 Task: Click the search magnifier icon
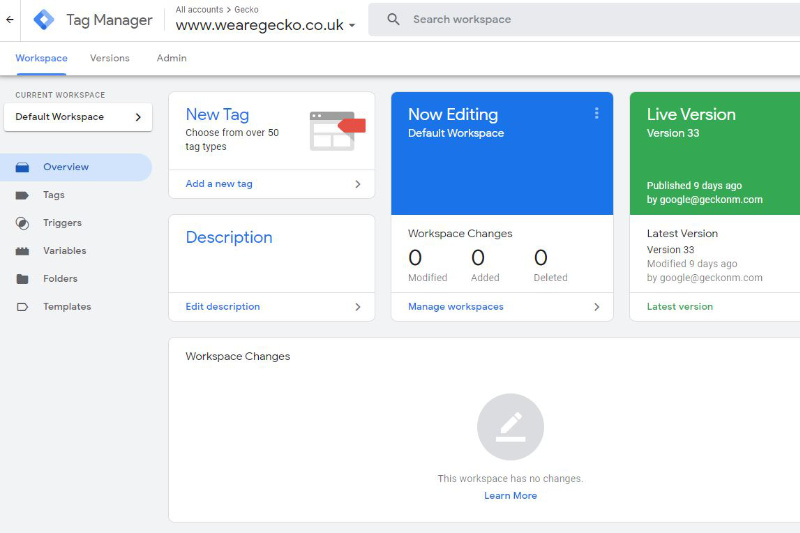[393, 19]
